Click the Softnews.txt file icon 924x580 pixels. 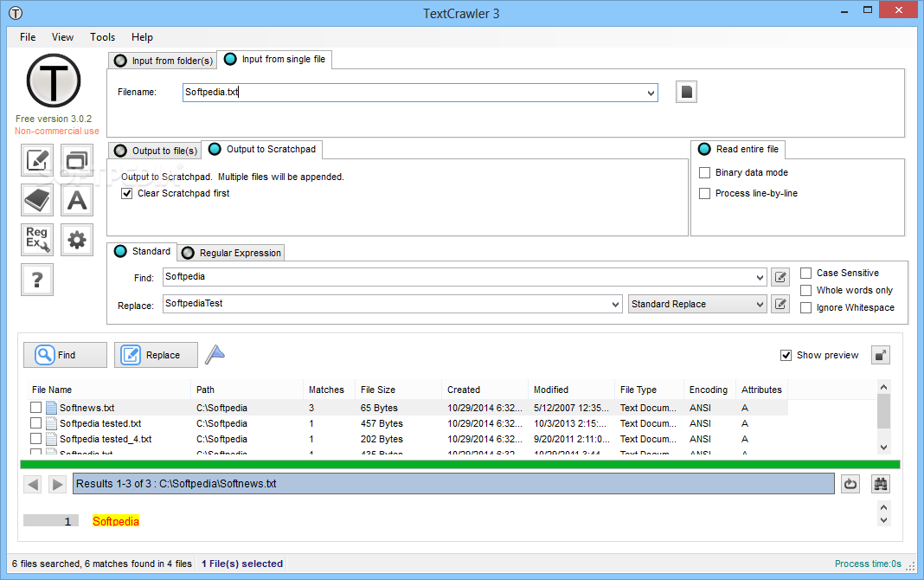tap(51, 408)
